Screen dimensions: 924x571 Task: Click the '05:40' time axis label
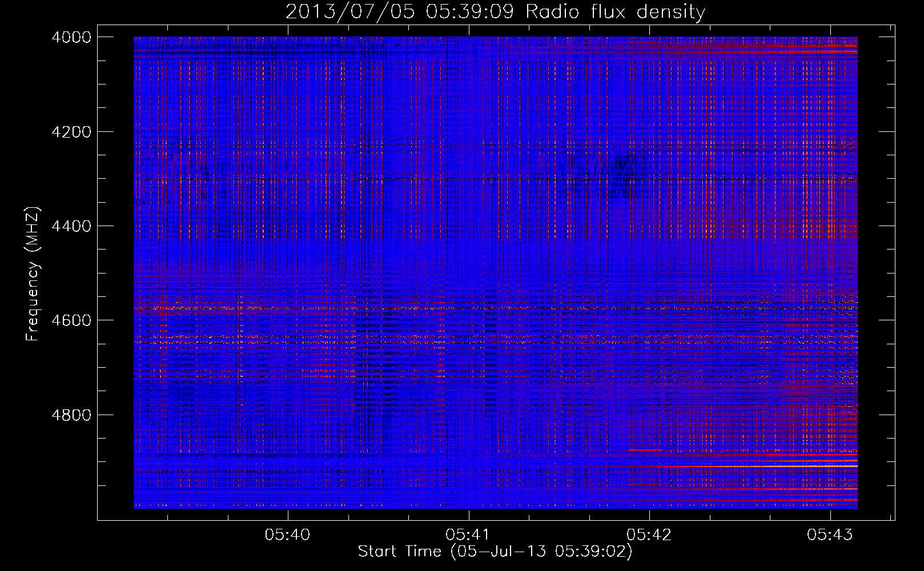[x=288, y=534]
